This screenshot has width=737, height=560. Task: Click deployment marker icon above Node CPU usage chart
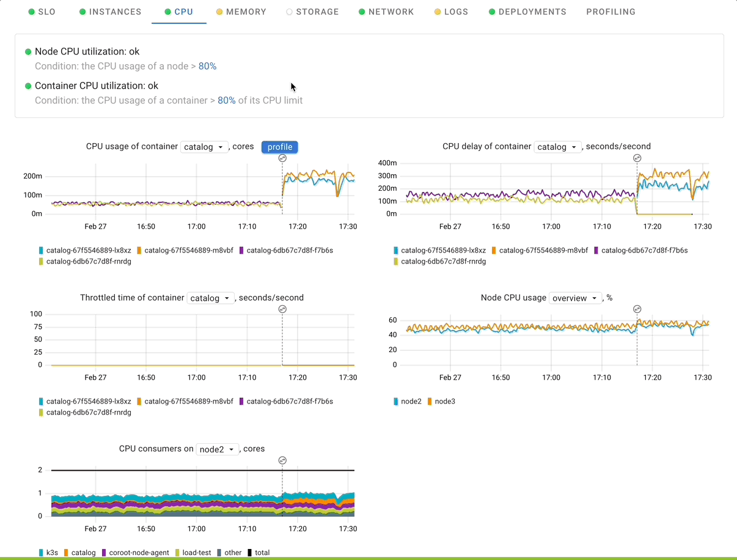pyautogui.click(x=637, y=309)
